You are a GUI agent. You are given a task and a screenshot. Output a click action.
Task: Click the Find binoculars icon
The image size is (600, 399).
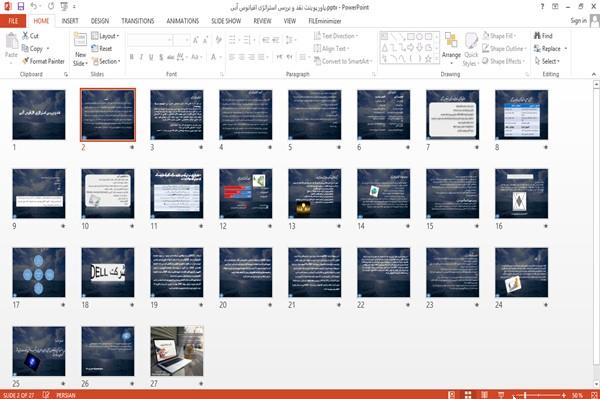[537, 36]
